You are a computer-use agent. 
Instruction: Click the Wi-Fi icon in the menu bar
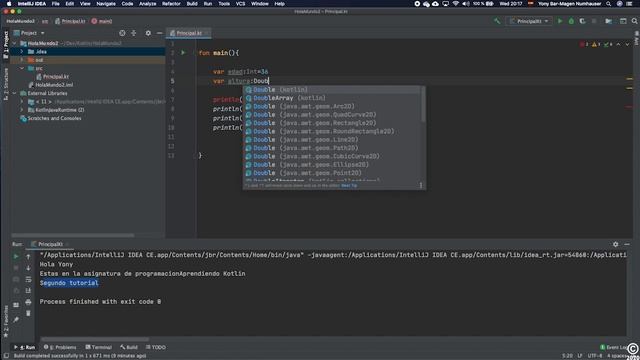[x=456, y=4]
